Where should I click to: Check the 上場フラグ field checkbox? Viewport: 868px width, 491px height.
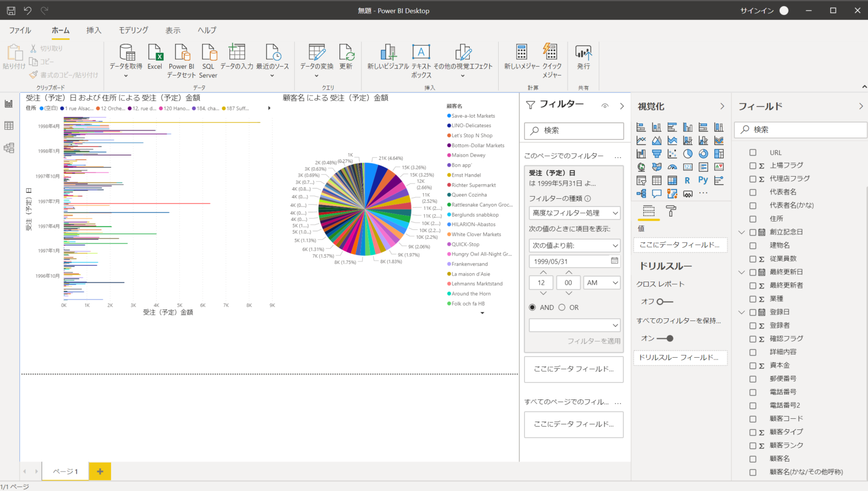click(753, 166)
